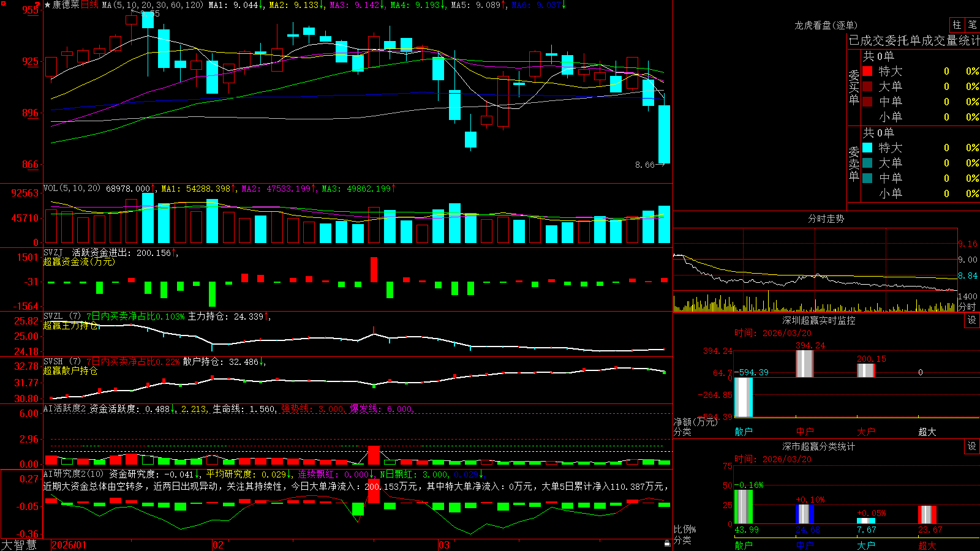This screenshot has height=551, width=980.
Task: Click the SVSH indicator label
Action: click(x=53, y=362)
